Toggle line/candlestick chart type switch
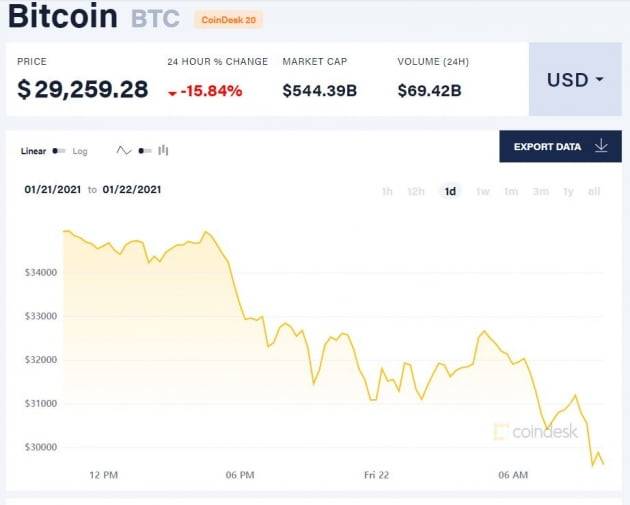 tap(145, 151)
